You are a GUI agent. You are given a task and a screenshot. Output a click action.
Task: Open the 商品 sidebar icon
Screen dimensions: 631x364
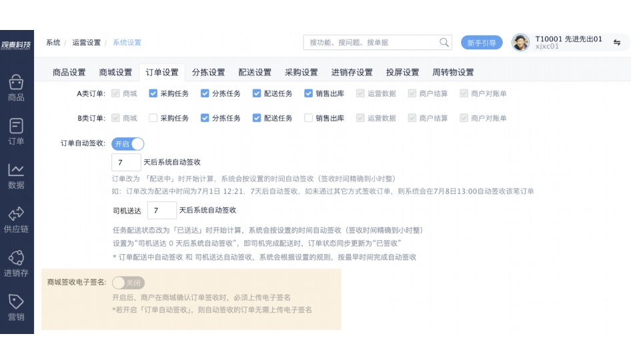[16, 83]
